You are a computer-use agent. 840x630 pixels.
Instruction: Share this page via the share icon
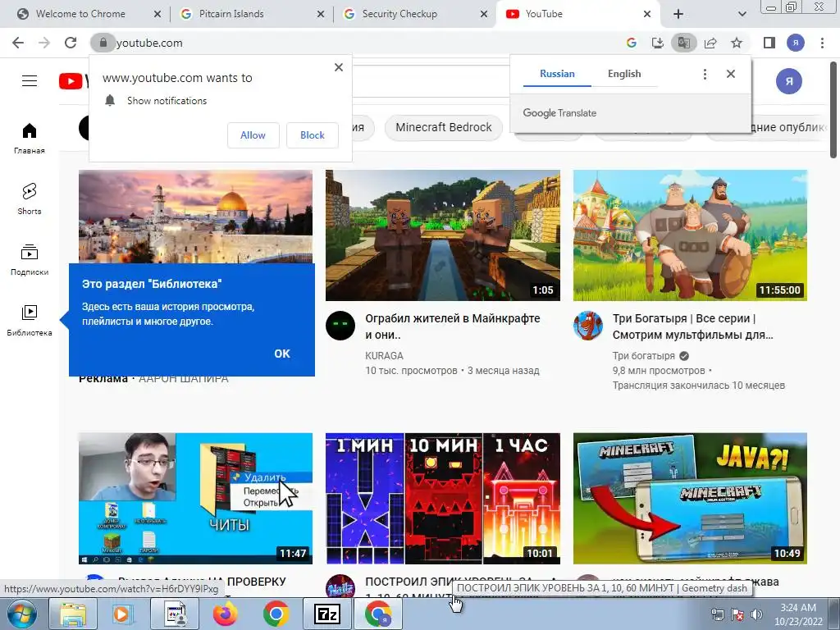(x=710, y=43)
